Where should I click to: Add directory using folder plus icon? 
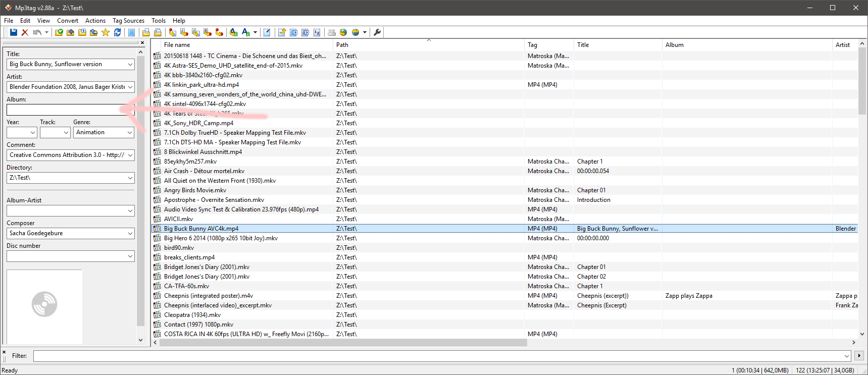click(x=71, y=32)
